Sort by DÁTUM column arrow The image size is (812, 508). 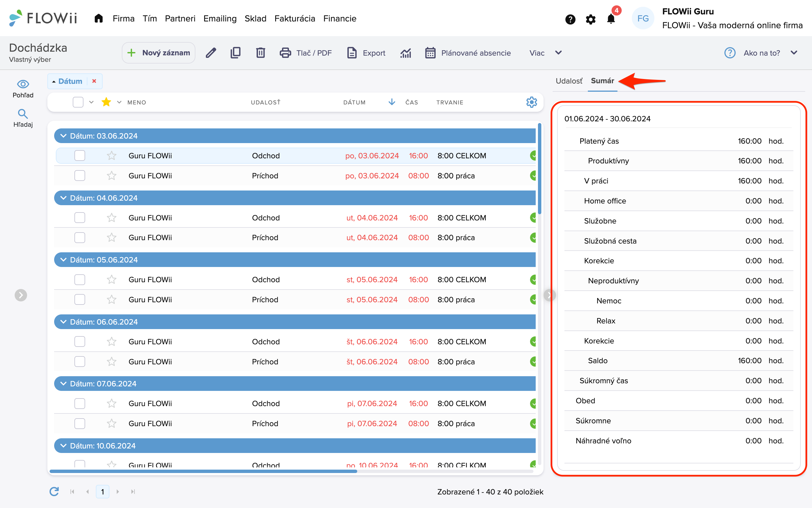pyautogui.click(x=392, y=102)
